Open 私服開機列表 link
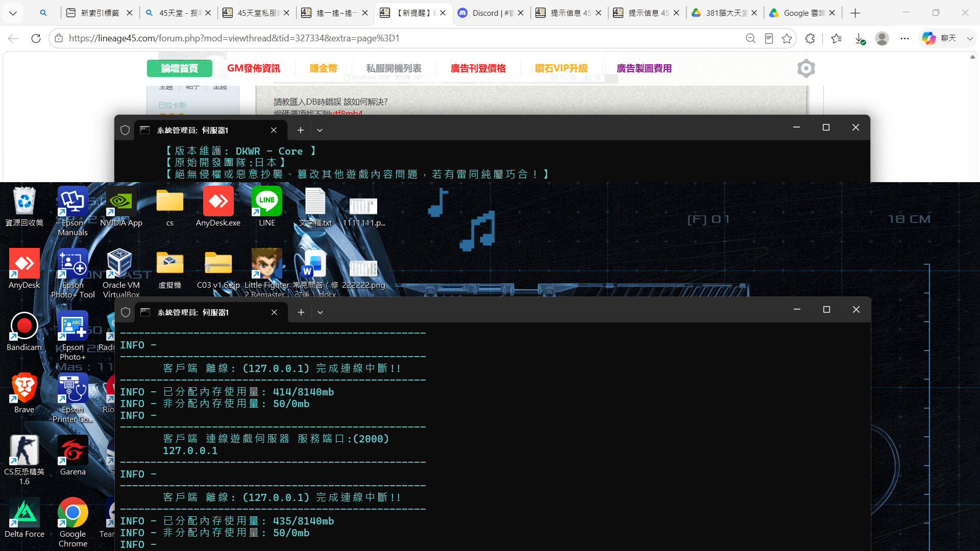Screen dimensions: 980x551 [394, 68]
